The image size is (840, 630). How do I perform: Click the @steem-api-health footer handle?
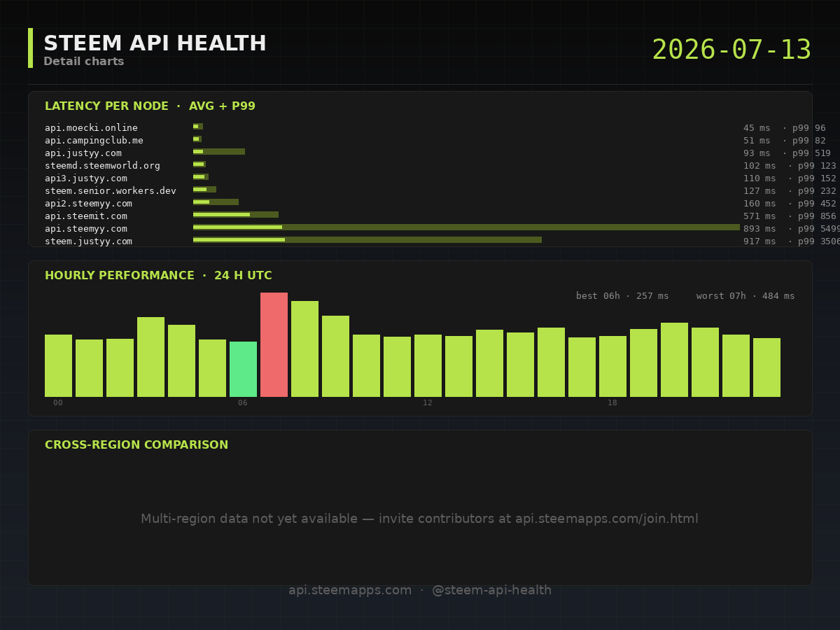[x=491, y=590]
